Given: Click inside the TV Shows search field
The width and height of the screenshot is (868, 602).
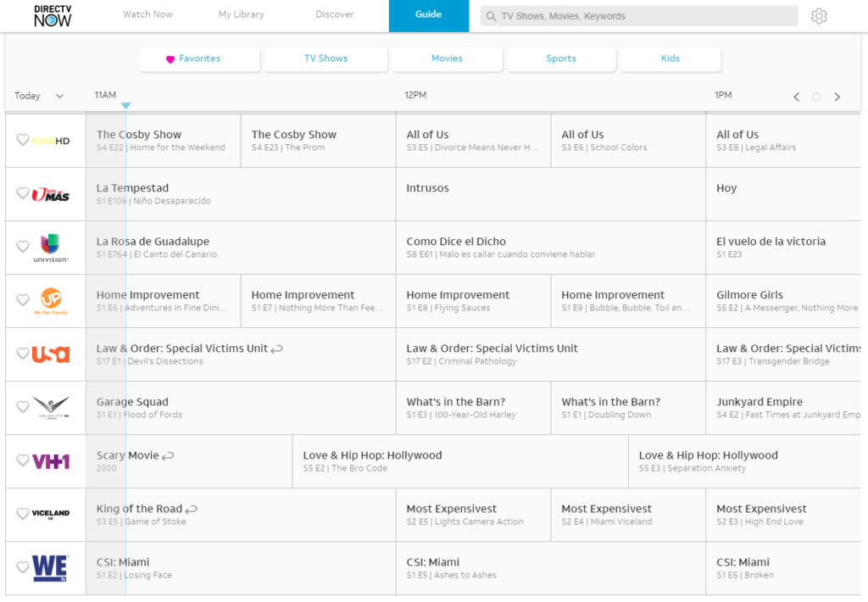Looking at the screenshot, I should click(639, 15).
